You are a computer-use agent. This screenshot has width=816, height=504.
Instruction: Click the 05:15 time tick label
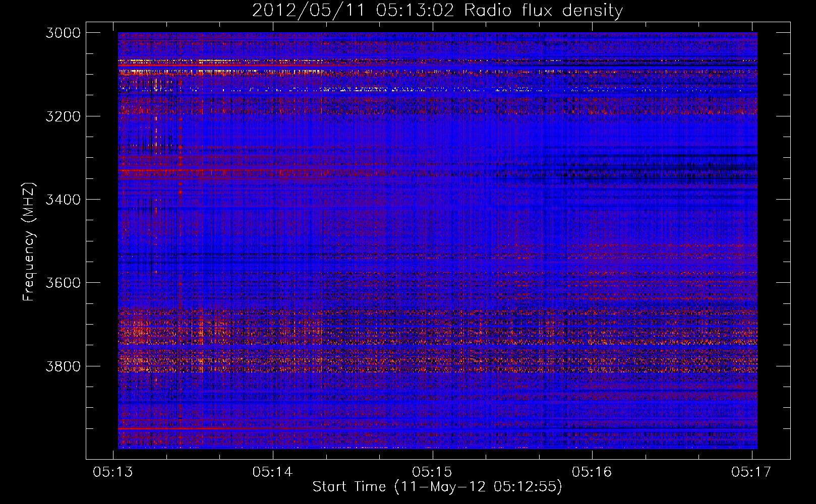tap(432, 472)
